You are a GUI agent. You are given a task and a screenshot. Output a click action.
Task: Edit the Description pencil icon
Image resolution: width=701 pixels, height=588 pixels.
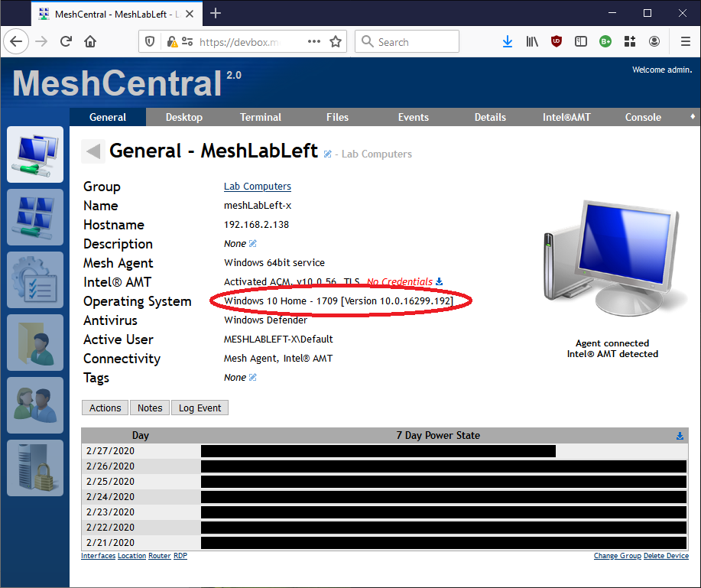(x=252, y=243)
